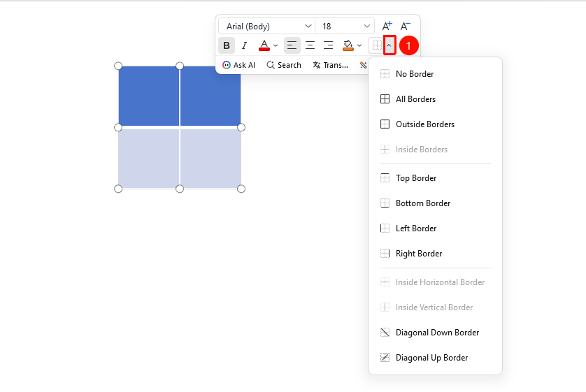Click the Translate button
Viewport: 586px width, 392px height.
(330, 65)
